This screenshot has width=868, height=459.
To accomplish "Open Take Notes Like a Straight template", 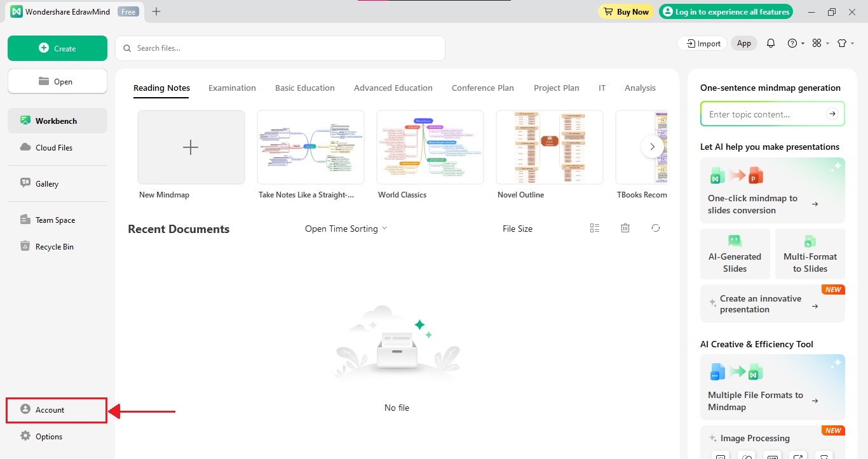I will (x=310, y=147).
